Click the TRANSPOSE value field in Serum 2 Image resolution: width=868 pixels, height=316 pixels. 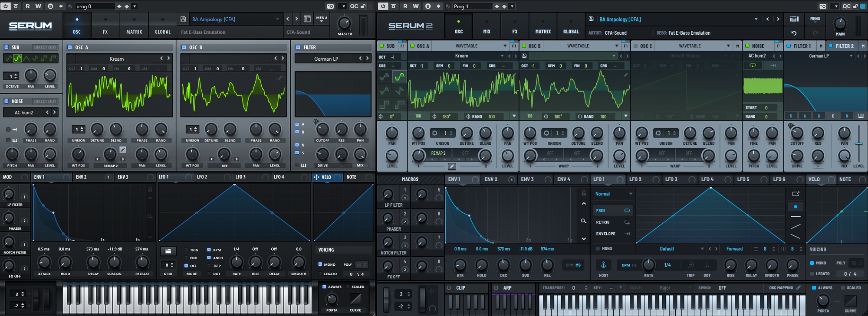coord(574,288)
